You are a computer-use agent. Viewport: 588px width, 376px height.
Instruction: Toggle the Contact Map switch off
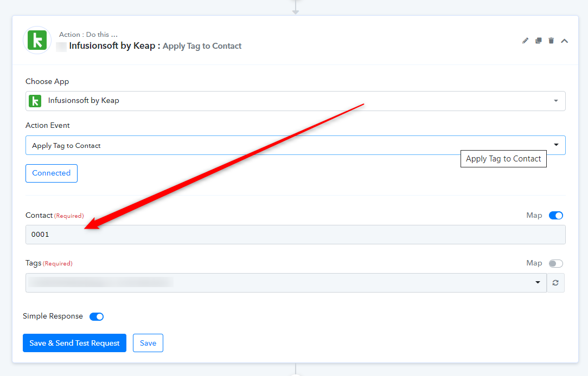click(x=556, y=215)
